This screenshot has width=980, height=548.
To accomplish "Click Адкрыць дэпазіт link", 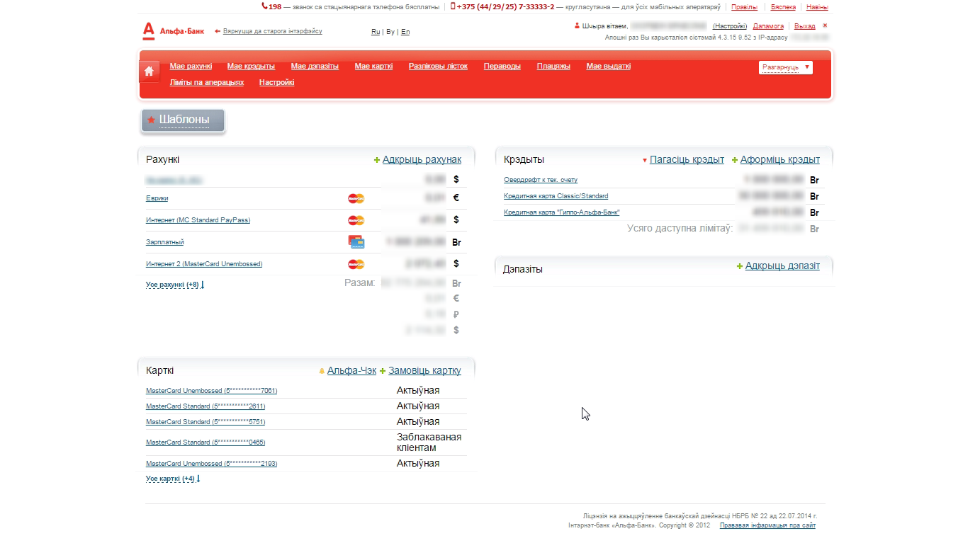I will 782,266.
